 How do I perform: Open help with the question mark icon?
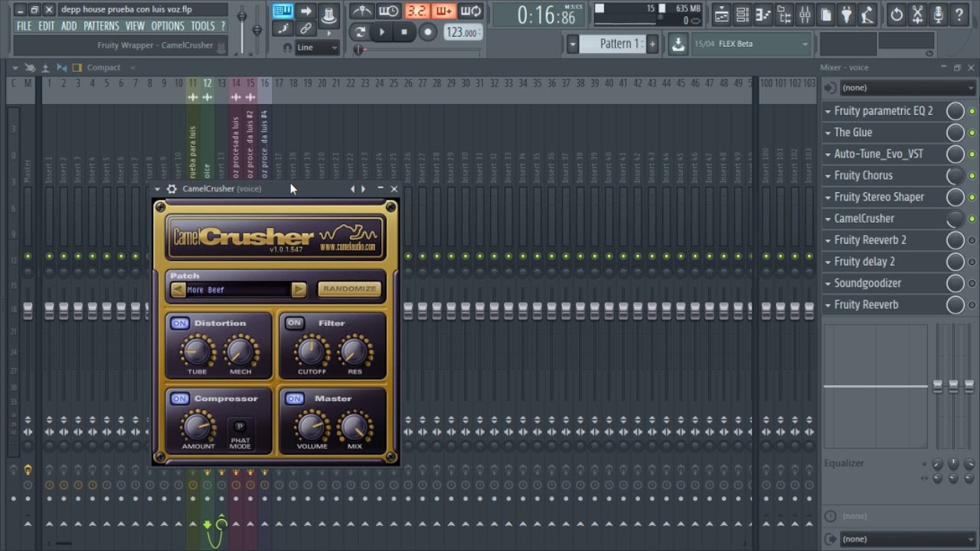point(959,15)
